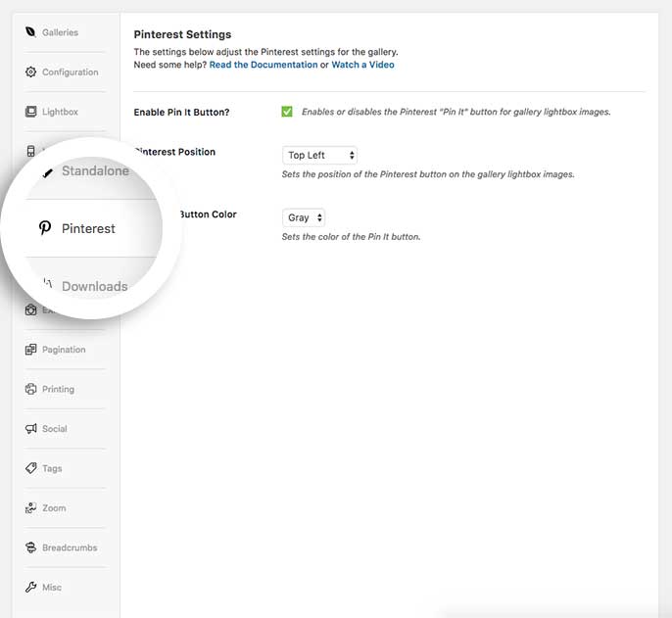Click the 'Sets the color of the Pin It button' text
672x618 pixels.
pyautogui.click(x=351, y=237)
